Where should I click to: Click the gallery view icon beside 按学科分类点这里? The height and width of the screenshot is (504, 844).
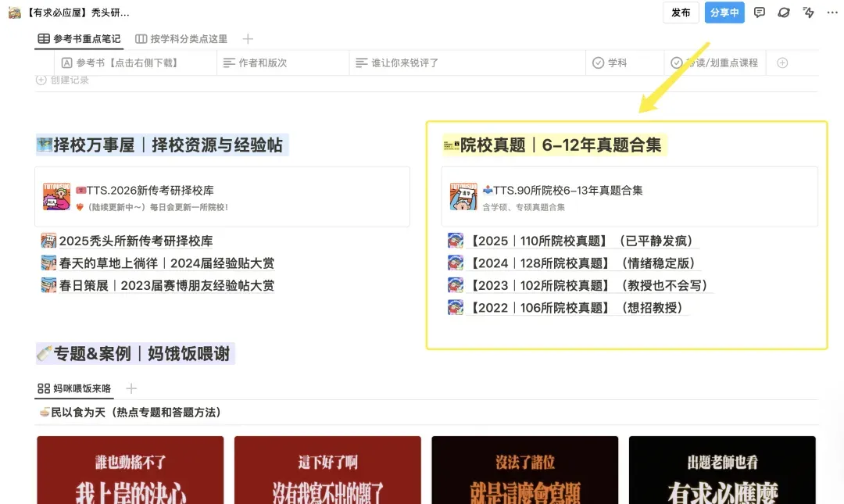click(x=141, y=38)
